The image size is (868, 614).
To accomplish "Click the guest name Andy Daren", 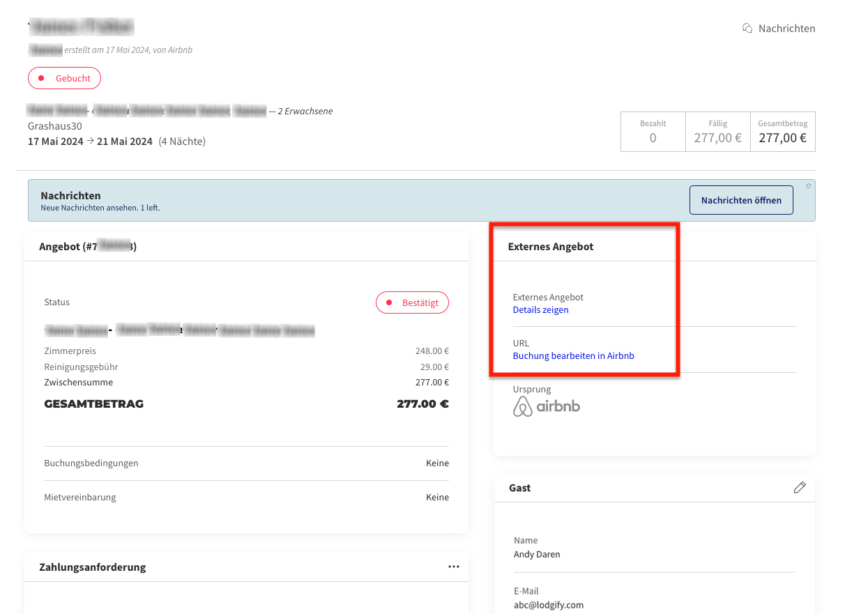I will pos(537,555).
